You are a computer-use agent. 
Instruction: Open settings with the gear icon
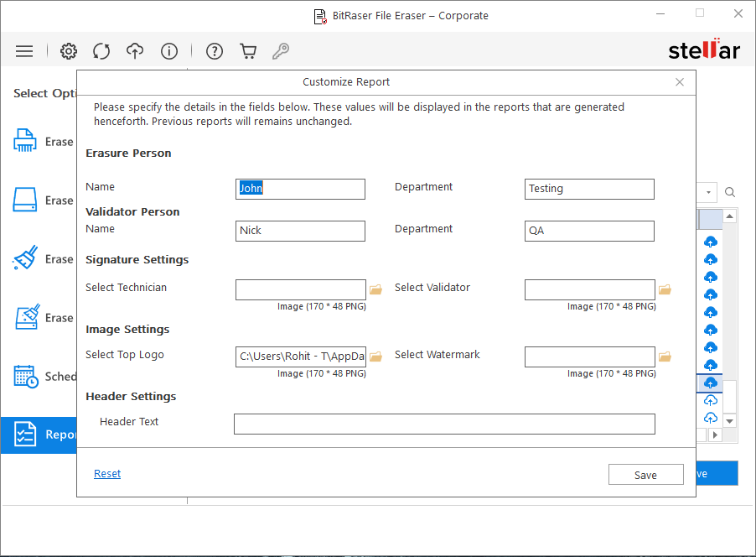(x=69, y=51)
